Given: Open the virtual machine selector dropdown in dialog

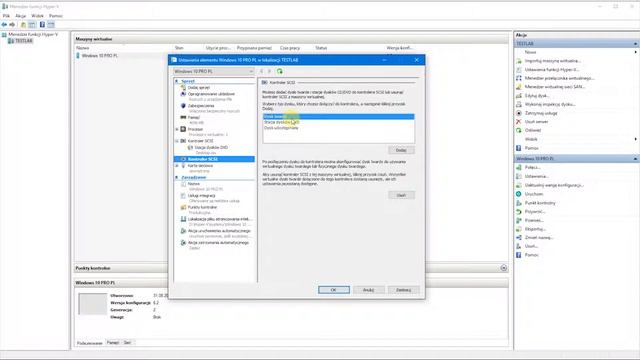Looking at the screenshot, I should click(213, 71).
